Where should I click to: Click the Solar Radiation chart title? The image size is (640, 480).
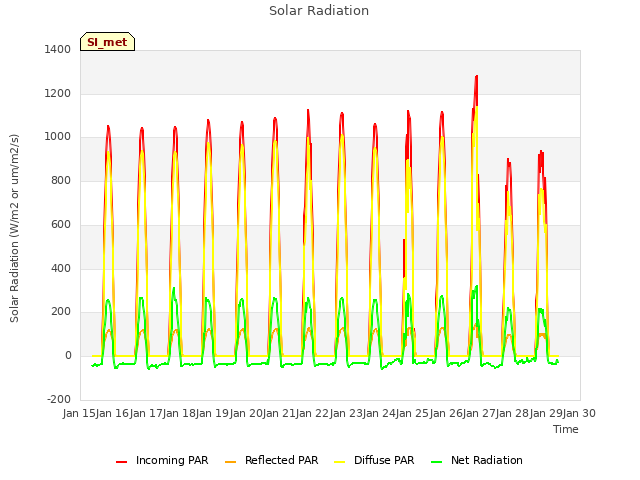pyautogui.click(x=319, y=11)
